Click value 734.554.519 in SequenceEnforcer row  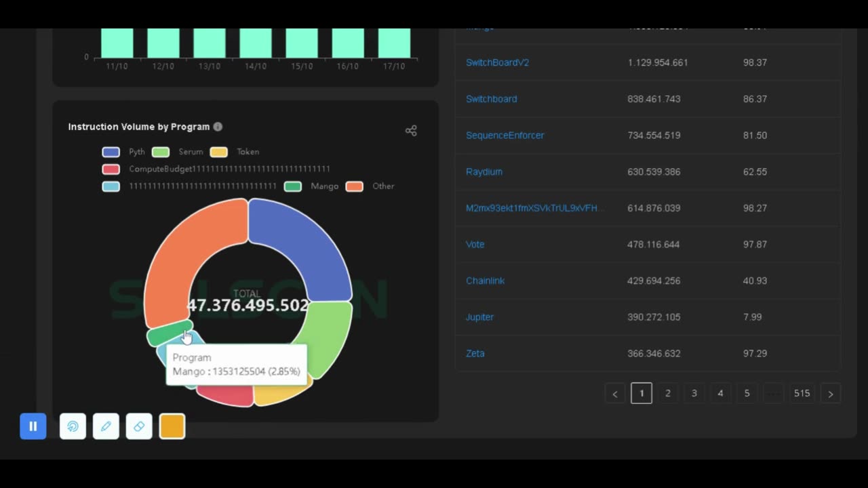[x=654, y=136]
